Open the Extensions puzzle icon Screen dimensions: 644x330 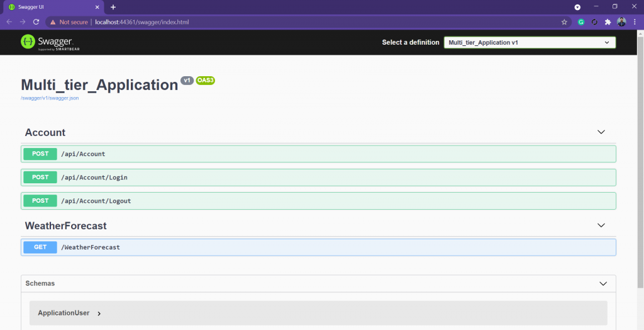point(608,22)
